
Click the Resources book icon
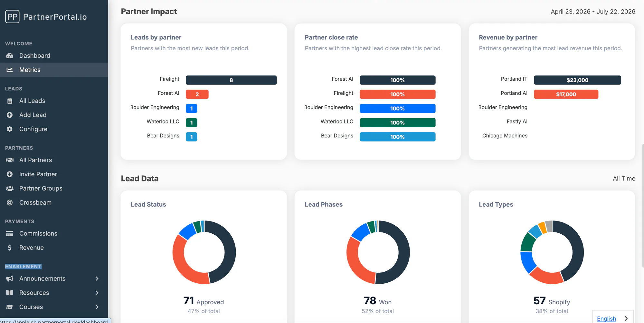[10, 293]
